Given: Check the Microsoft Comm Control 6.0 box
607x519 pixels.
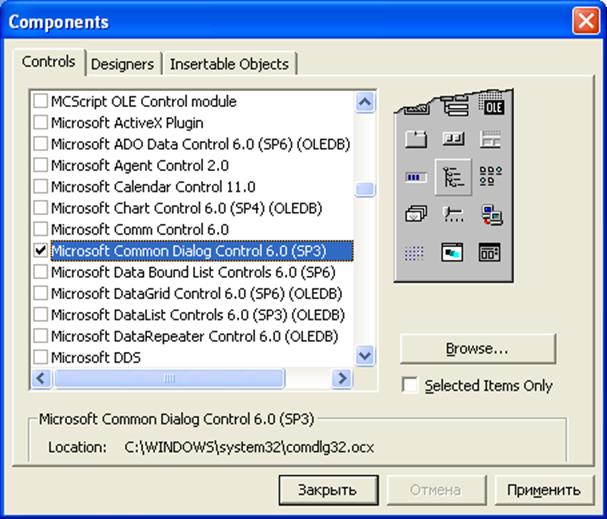Looking at the screenshot, I should 40,230.
